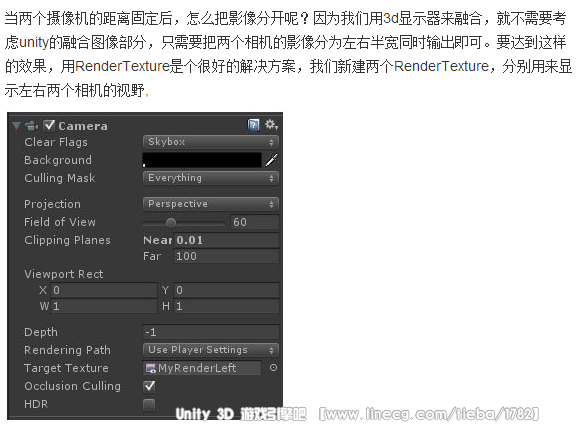
Task: Click the Near clipping plane input field
Action: [x=226, y=240]
